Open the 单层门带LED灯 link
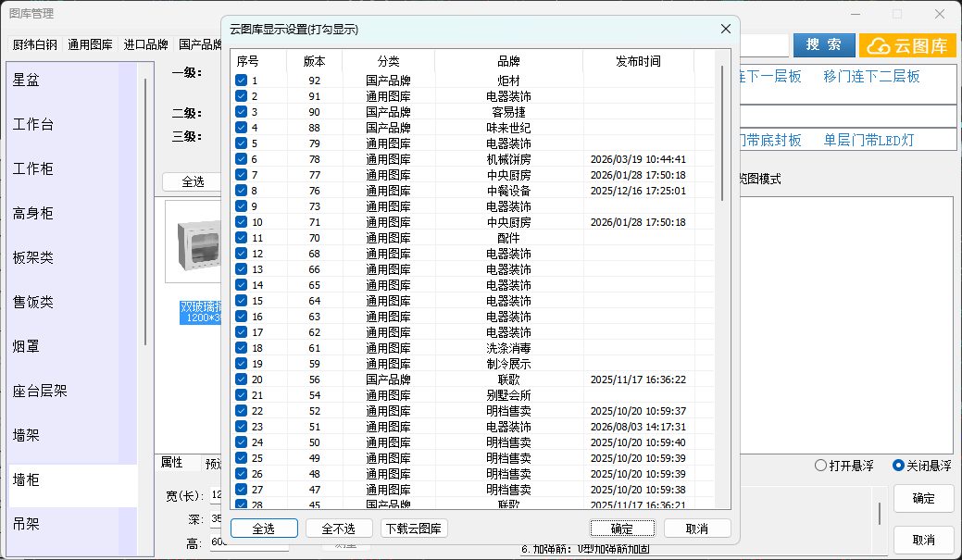Screen dimensions: 962x560 [868, 140]
